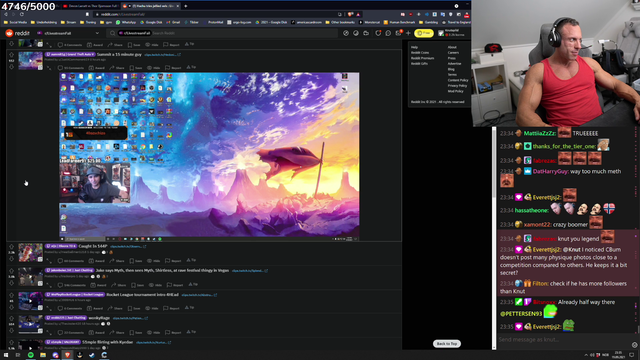Open the All feed icon in Reddit header
The image size is (640, 360).
click(356, 33)
